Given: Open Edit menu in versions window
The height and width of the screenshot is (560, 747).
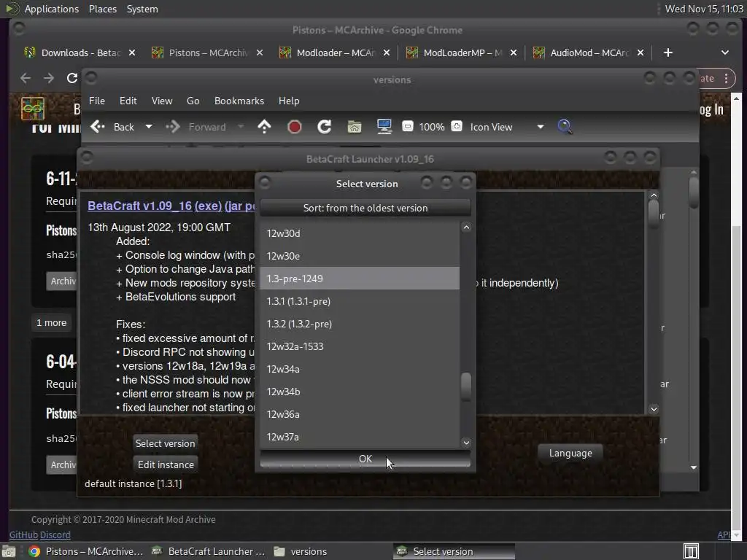Looking at the screenshot, I should coord(128,101).
